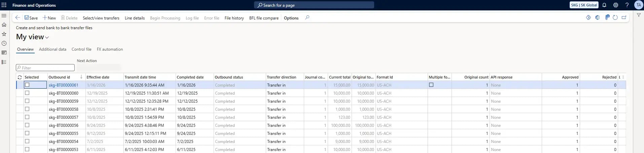The height and width of the screenshot is (153, 644).
Task: Open the settings gear icon
Action: pyautogui.click(x=615, y=5)
